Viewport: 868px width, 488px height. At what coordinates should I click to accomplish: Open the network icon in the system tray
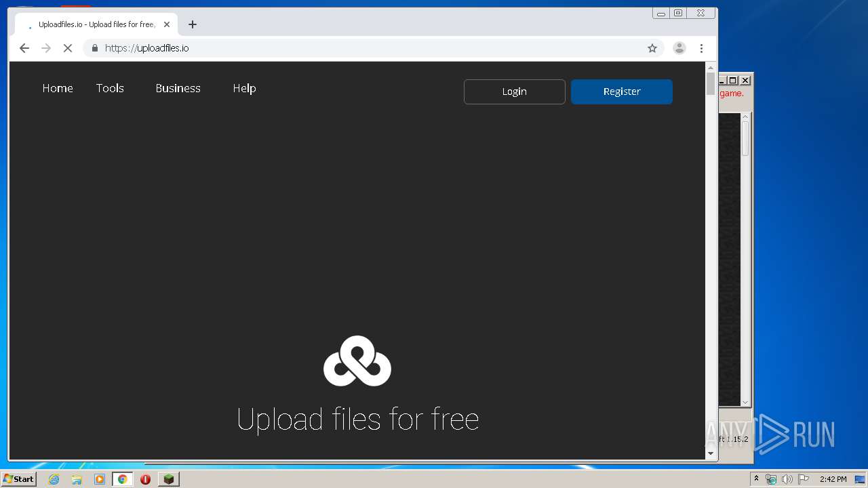click(771, 479)
